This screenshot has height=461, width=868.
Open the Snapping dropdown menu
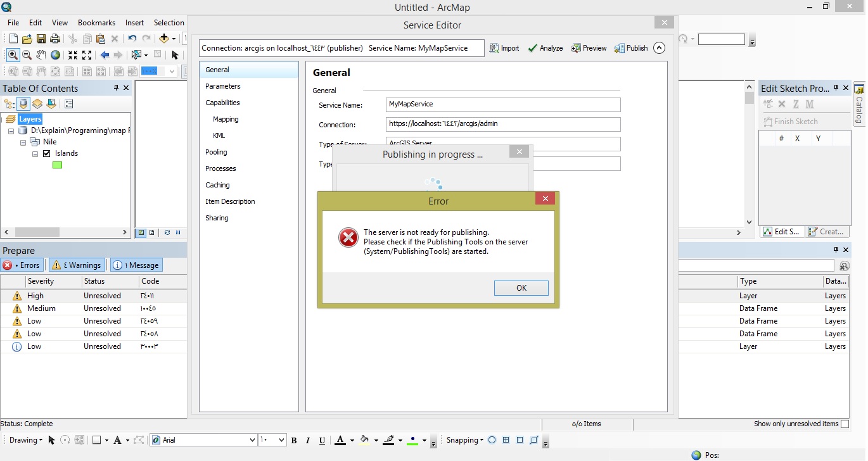(465, 440)
